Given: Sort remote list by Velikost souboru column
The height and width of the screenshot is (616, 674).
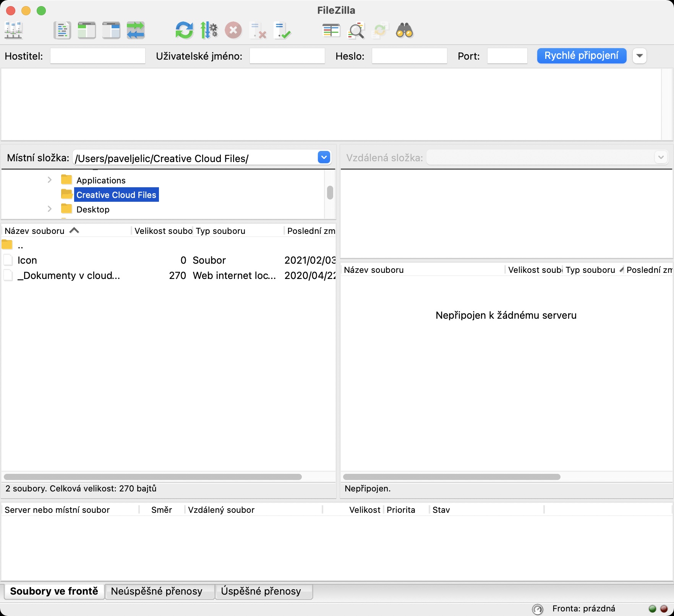Looking at the screenshot, I should [535, 270].
